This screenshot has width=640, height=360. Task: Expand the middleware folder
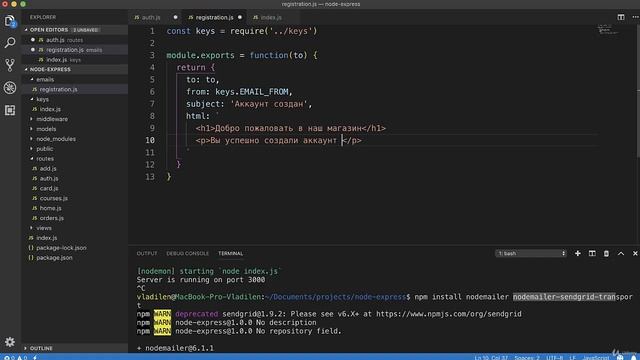(x=52, y=119)
